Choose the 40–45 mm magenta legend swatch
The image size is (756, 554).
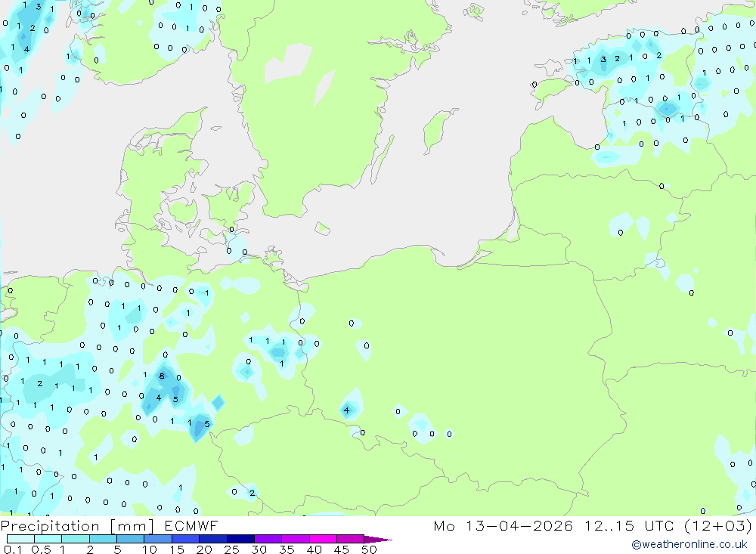coord(323,539)
